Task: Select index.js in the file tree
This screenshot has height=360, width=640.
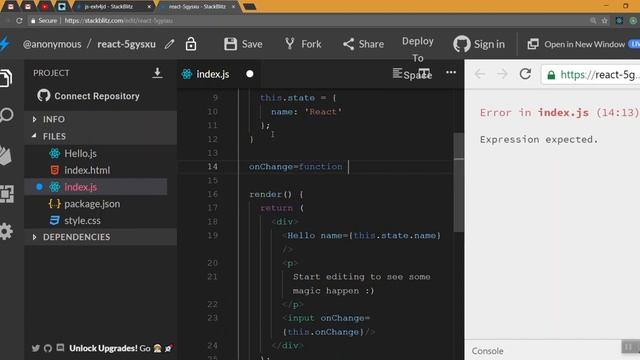Action: [96, 187]
